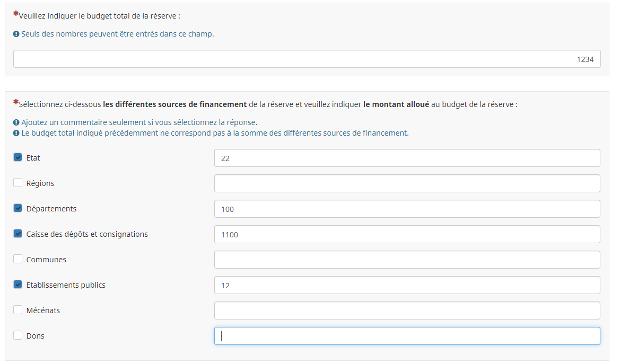
Task: Tick the Communes checkbox
Action: 18,259
